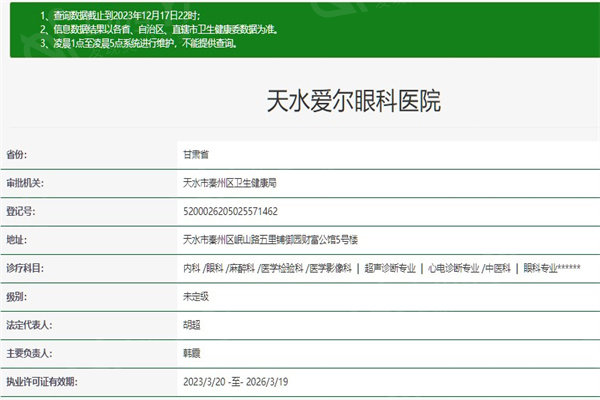Click the value 天水市秦州区卫生健康局
Viewport: 600px width, 400px height.
point(230,183)
